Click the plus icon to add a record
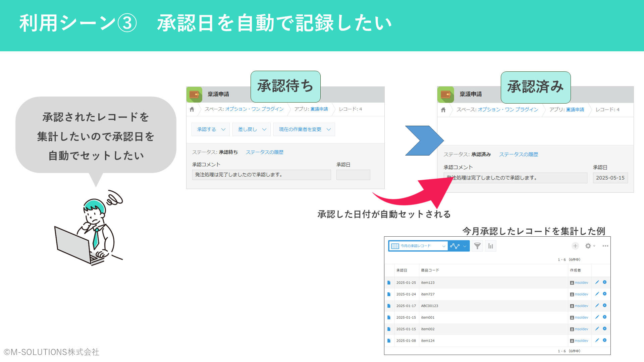The image size is (644, 362). coord(575,246)
